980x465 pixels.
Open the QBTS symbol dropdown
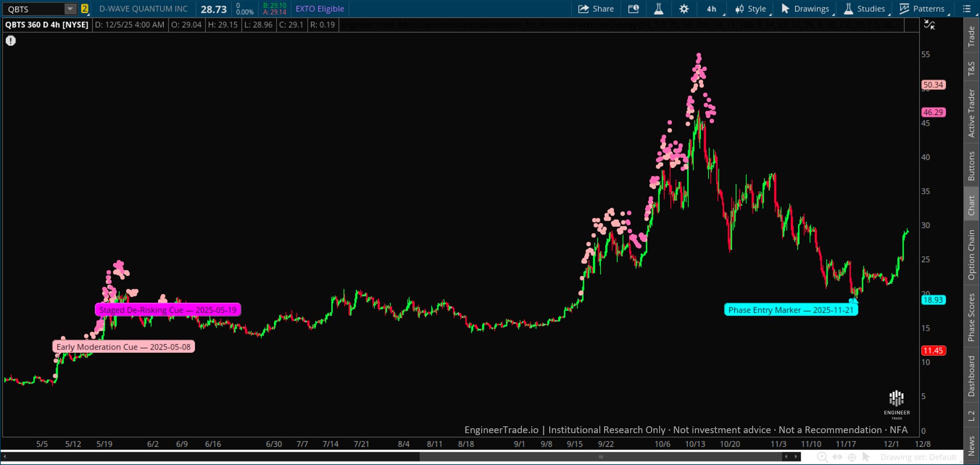point(70,8)
